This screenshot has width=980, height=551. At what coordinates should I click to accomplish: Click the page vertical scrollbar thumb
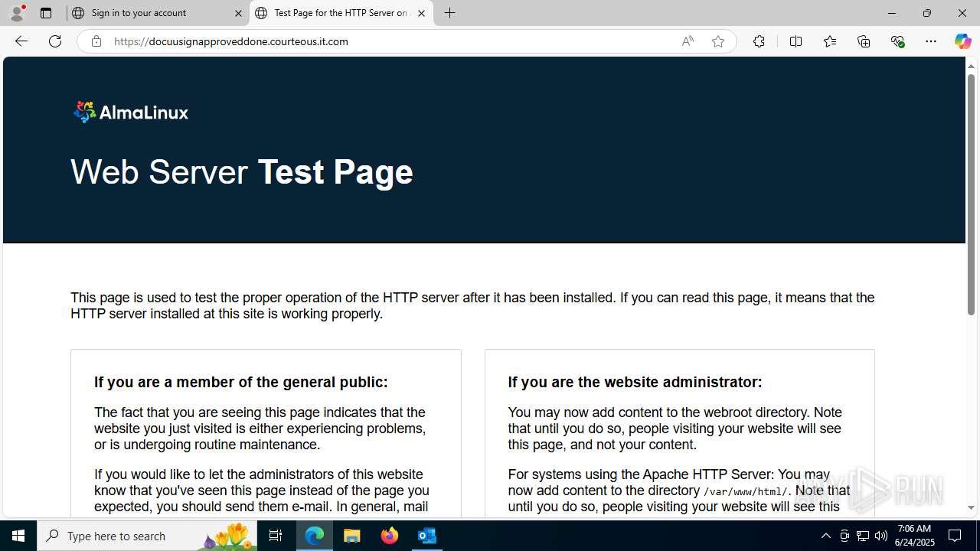pos(971,194)
